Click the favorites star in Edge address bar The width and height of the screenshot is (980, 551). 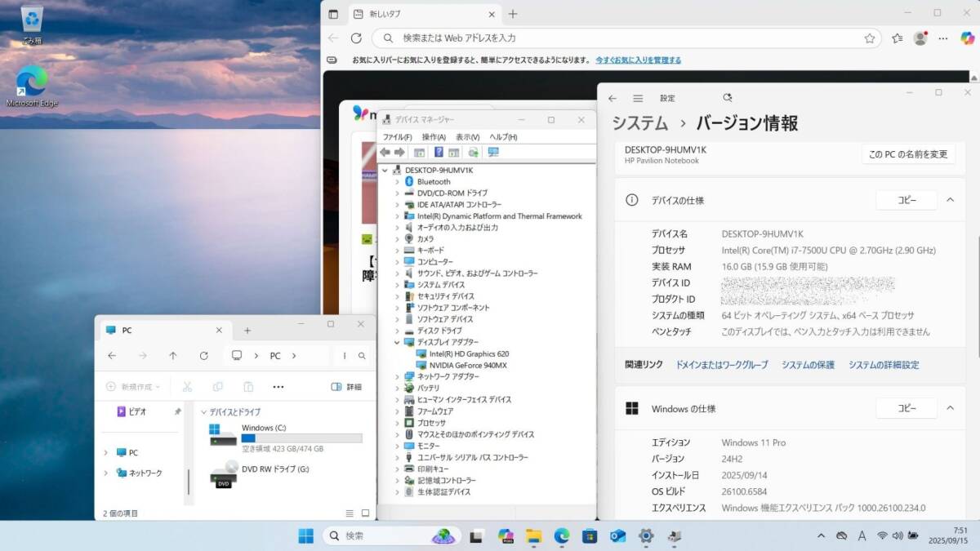(x=870, y=38)
